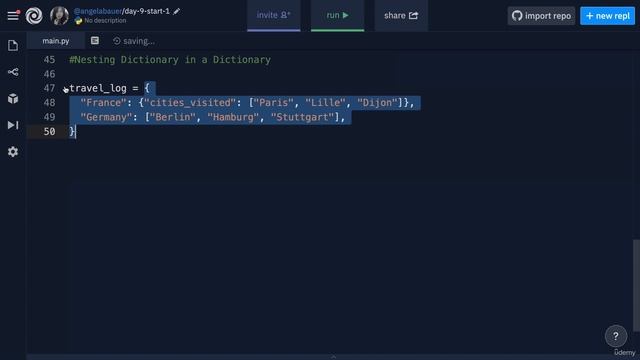Open the Files panel in sidebar
Image resolution: width=640 pixels, height=360 pixels.
pos(13,45)
